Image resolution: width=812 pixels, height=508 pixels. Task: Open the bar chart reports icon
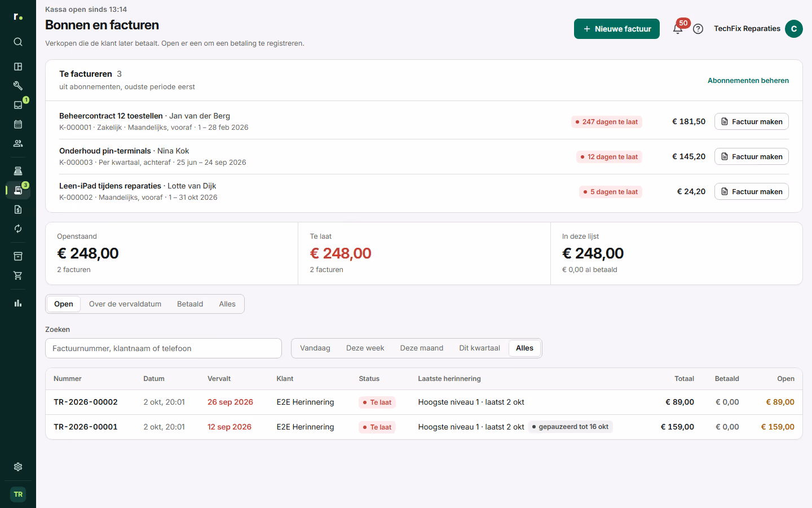18,303
